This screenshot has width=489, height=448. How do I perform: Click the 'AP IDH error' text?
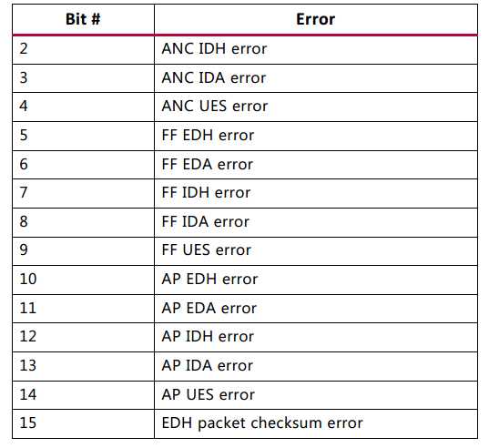208,337
